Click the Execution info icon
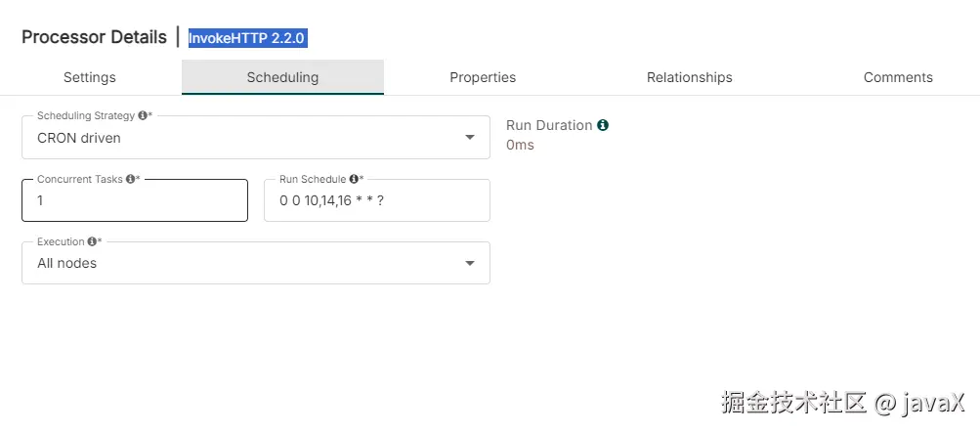Viewport: 980px width, 432px height. coord(92,241)
